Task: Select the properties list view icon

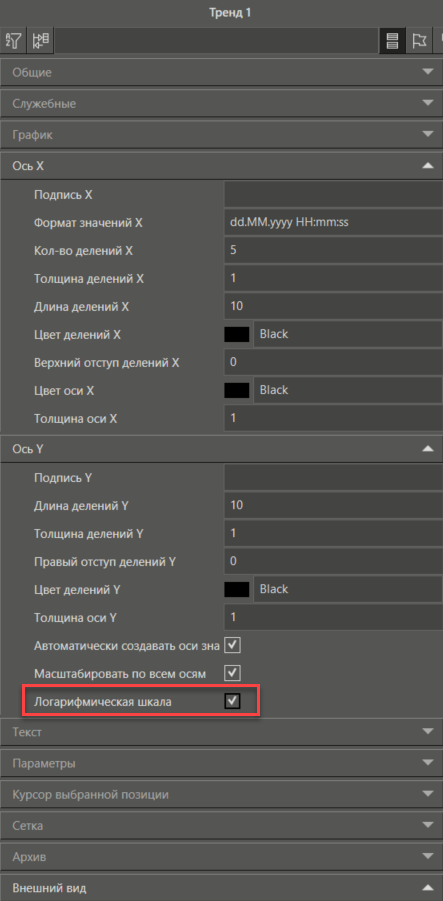Action: click(392, 41)
